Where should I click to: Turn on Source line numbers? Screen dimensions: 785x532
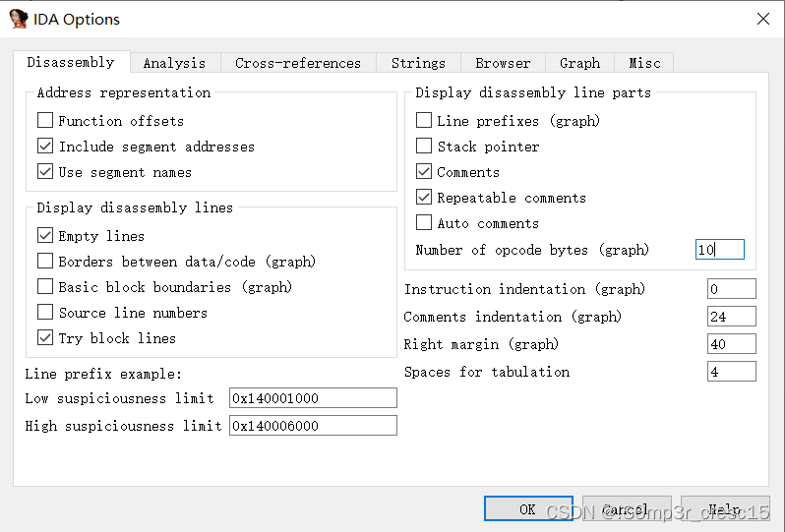pos(45,313)
